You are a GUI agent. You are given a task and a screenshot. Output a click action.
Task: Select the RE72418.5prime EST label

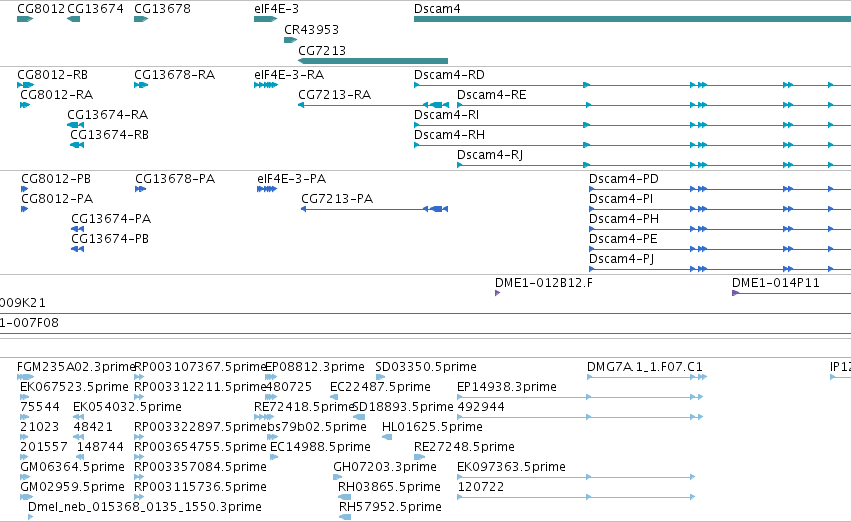click(x=304, y=407)
